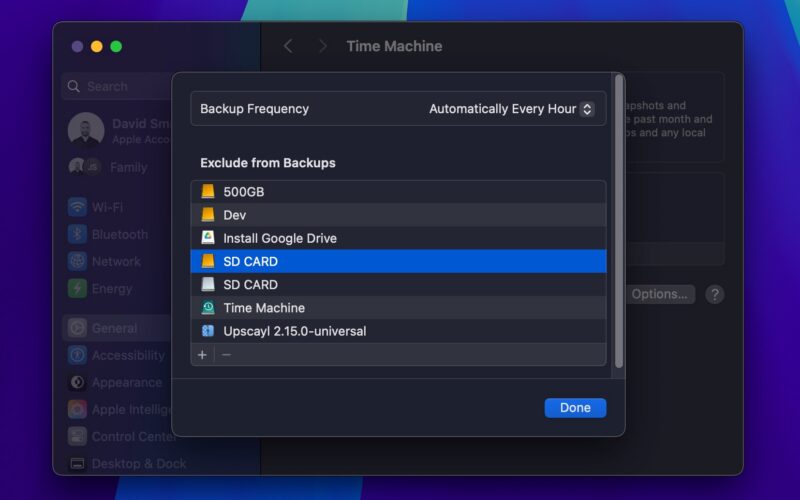Go forward with the right chevron
This screenshot has width=800, height=500.
click(322, 46)
